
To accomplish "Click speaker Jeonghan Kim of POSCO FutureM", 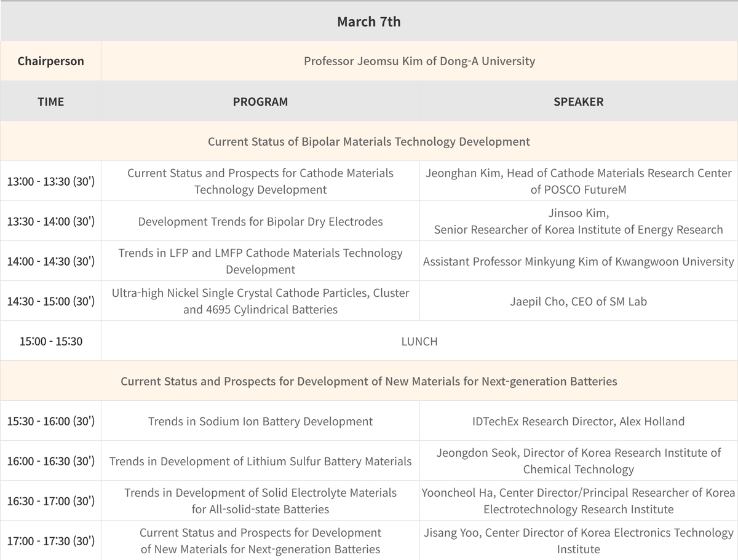I will [x=578, y=181].
